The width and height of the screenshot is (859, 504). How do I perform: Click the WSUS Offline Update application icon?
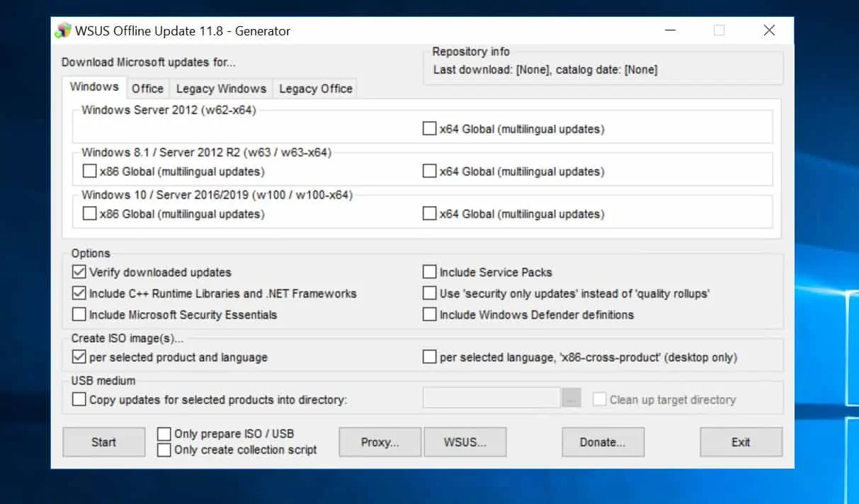pyautogui.click(x=62, y=30)
